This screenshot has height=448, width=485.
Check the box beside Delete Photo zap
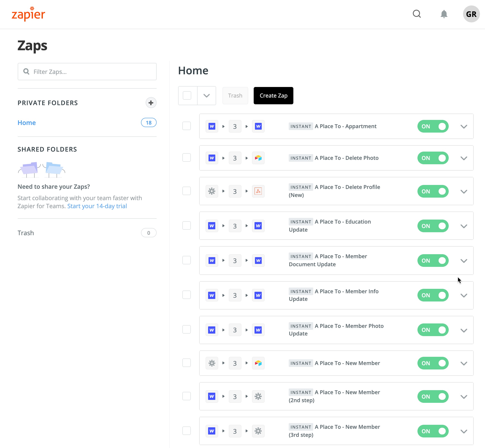point(186,157)
